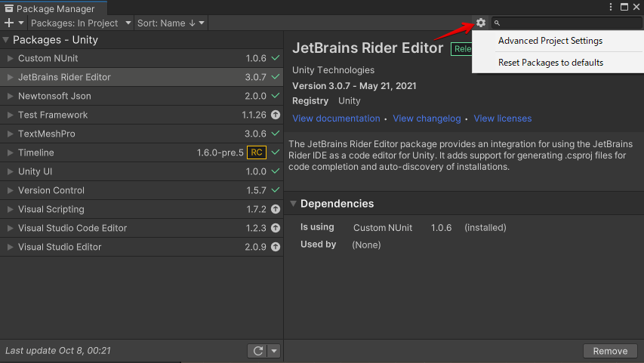Expand Visual Scripting arrow
The width and height of the screenshot is (644, 363).
tap(11, 210)
